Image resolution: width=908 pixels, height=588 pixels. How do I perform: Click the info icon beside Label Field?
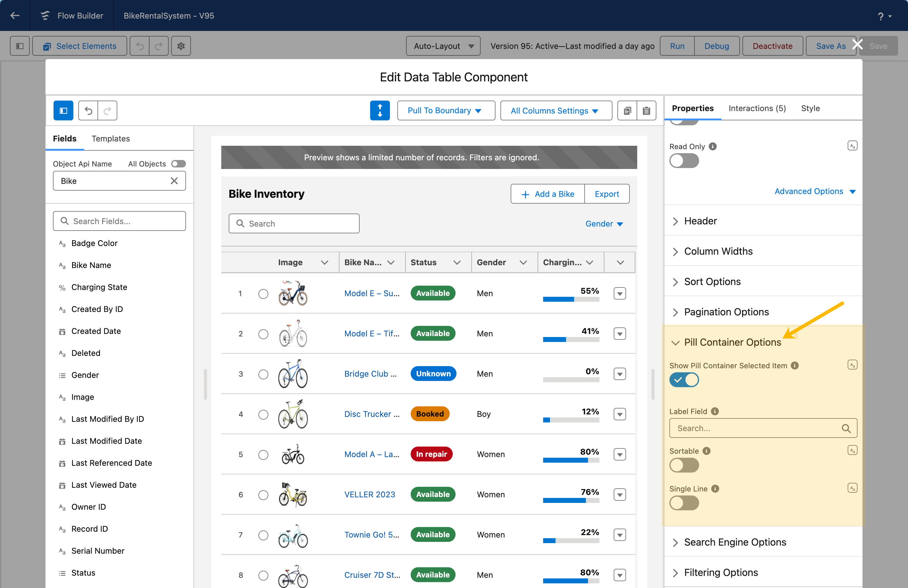[x=715, y=411]
